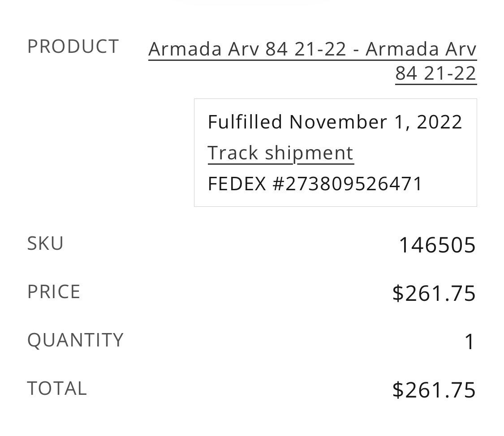Click the quantity value 1
The height and width of the screenshot is (436, 504).
coord(470,342)
